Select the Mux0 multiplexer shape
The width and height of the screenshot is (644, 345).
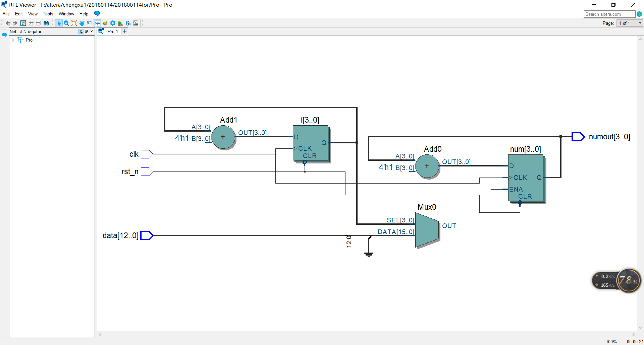click(x=427, y=230)
